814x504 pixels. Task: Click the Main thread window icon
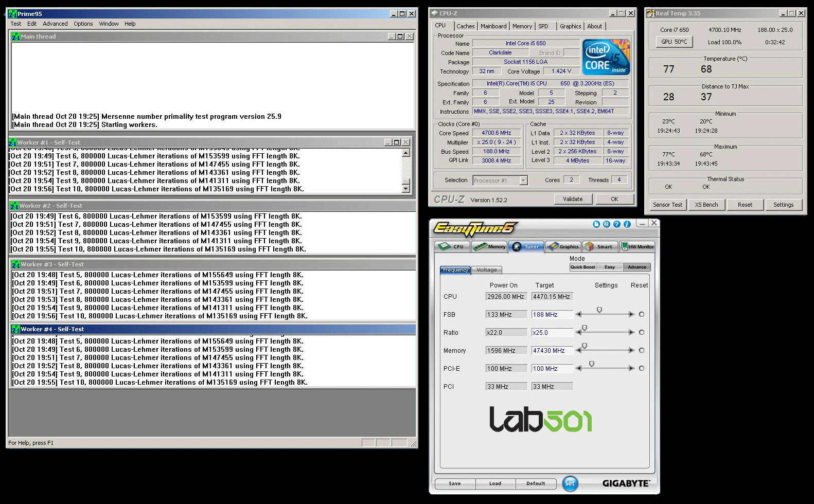click(x=16, y=37)
